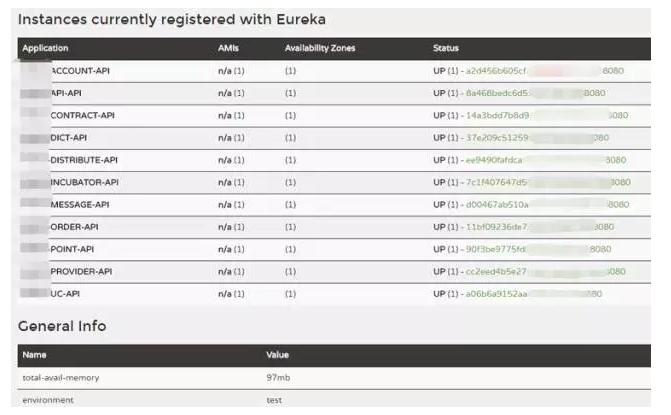Viewport: 671px width, 415px height.
Task: Click the AMIs column header
Action: click(228, 48)
